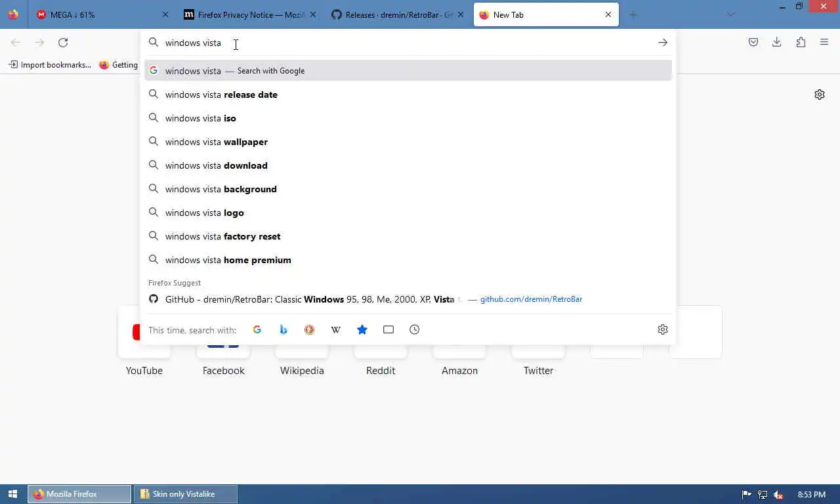Open the Pocket save icon

pyautogui.click(x=753, y=43)
